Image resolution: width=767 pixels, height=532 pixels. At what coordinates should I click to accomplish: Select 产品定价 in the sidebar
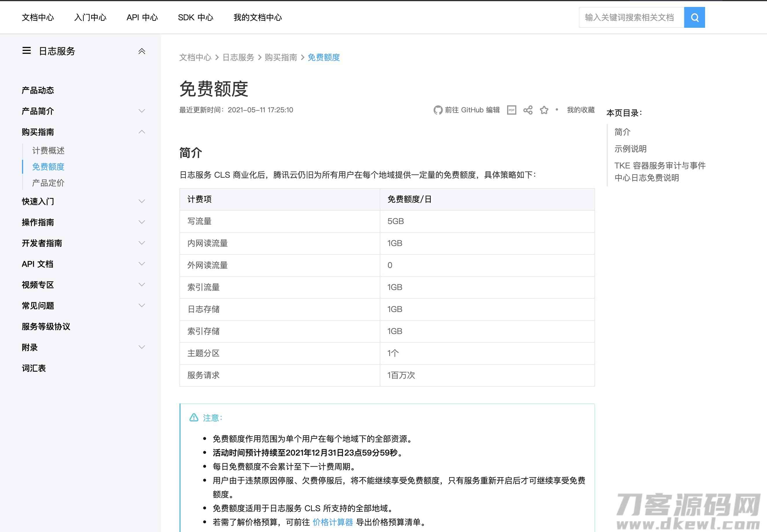click(48, 183)
